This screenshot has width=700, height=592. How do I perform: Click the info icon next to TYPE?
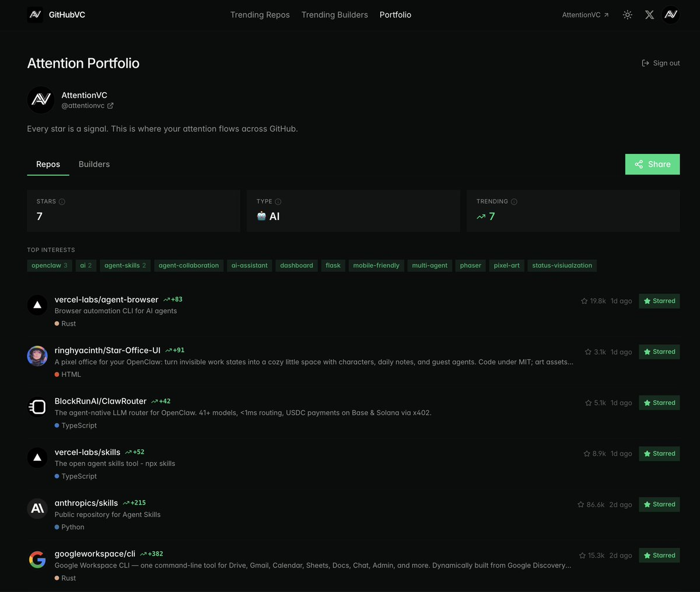pos(278,202)
